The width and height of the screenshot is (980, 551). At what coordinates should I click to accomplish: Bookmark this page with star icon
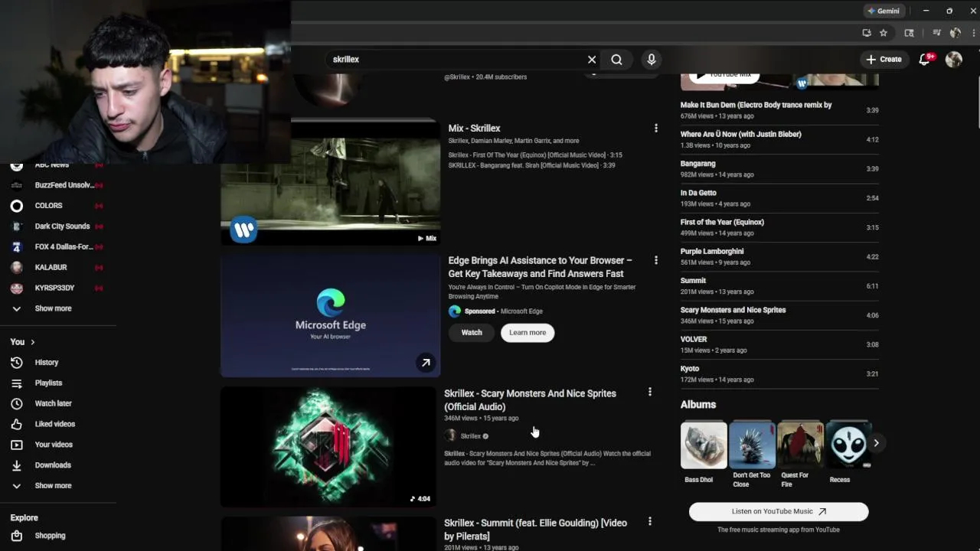884,33
